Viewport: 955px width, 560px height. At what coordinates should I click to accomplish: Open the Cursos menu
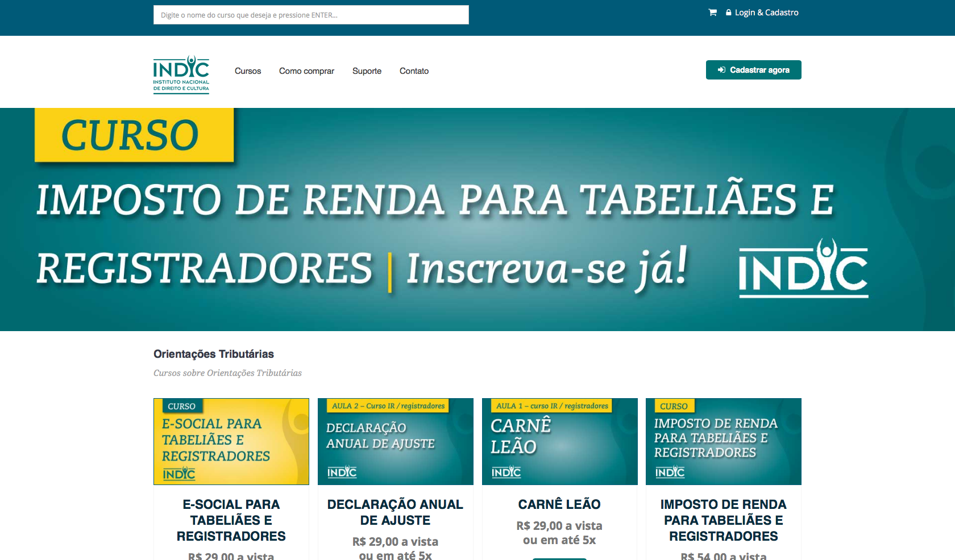(x=248, y=71)
